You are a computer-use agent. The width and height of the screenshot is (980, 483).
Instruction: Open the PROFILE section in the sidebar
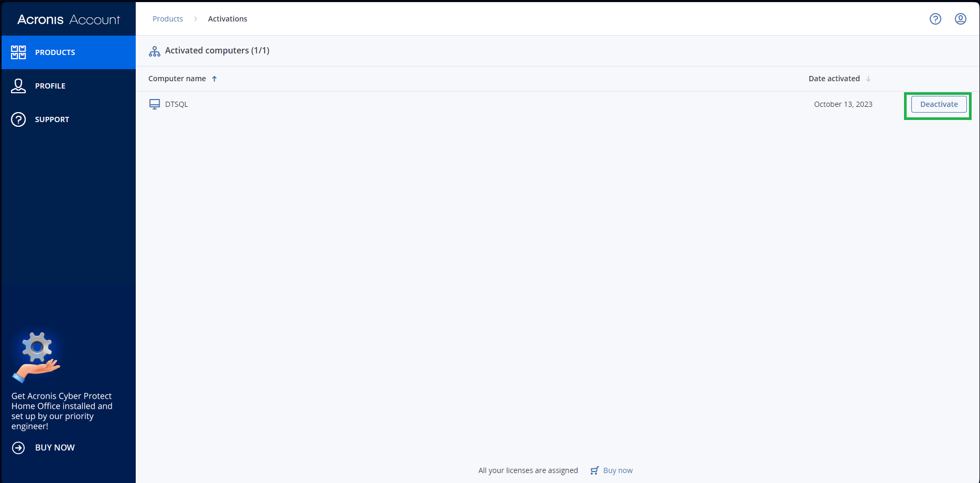click(50, 85)
